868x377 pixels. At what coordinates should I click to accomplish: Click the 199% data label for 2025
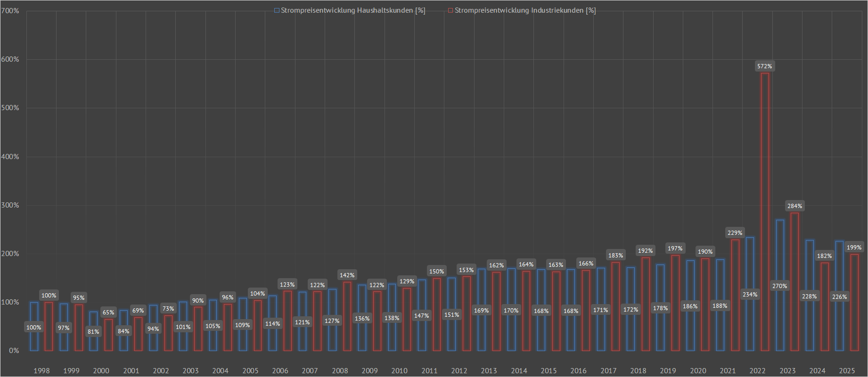pyautogui.click(x=854, y=248)
